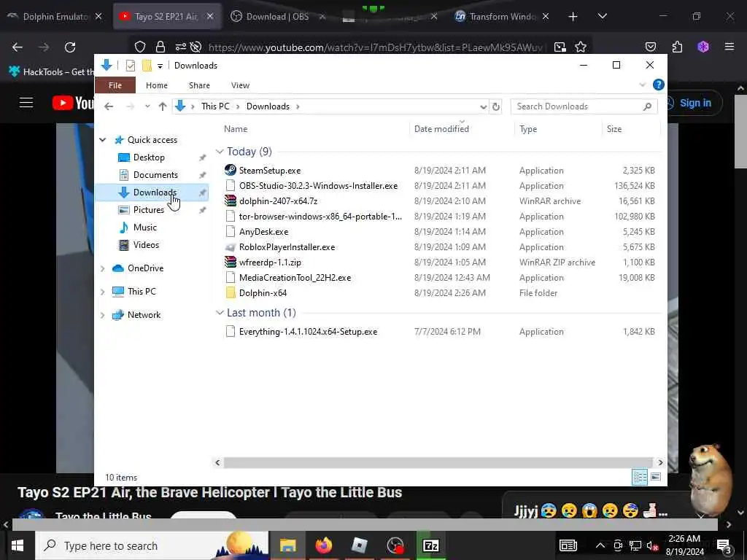This screenshot has height=560, width=747.
Task: Open 7-Zip from the taskbar
Action: point(430,545)
